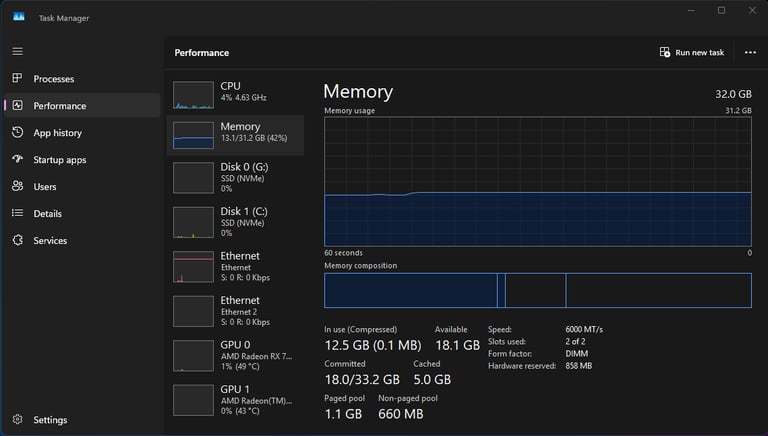
Task: Select the CPU performance graph thumbnail
Action: tap(193, 95)
